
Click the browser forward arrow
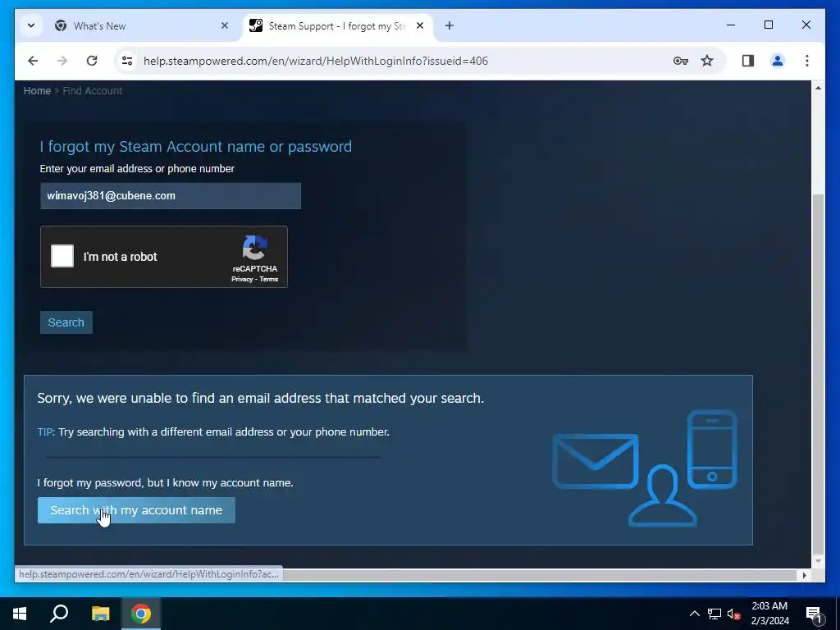(62, 61)
